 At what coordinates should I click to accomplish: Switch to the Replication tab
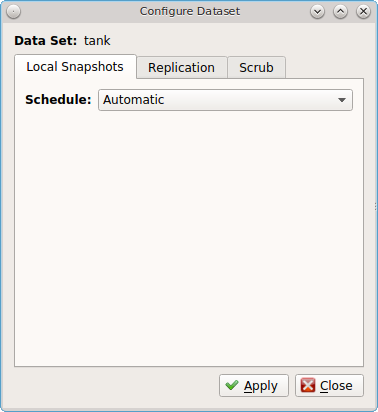[182, 68]
